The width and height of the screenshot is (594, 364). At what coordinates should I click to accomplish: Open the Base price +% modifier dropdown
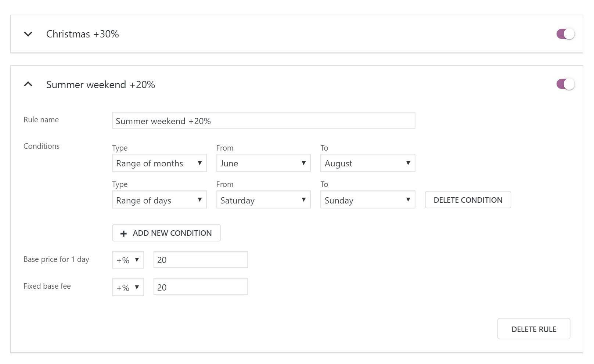coord(128,260)
